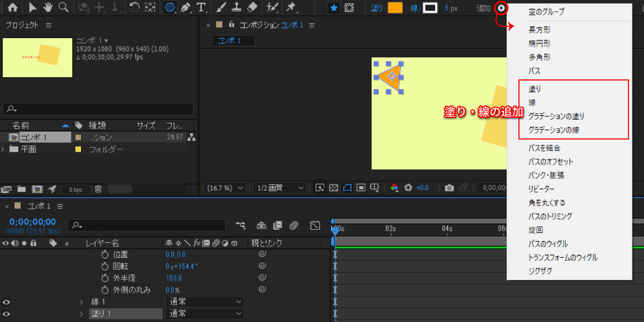
Task: Toggle the mask and shape path visibility
Action: [x=347, y=188]
